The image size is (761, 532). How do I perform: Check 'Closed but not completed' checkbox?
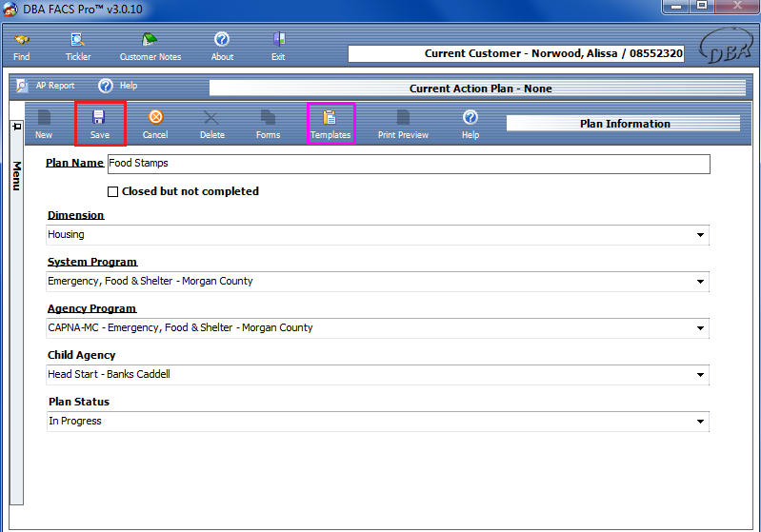[113, 191]
